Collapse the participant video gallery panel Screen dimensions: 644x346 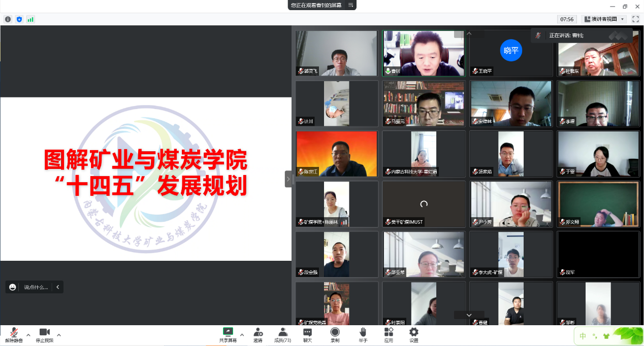click(x=288, y=179)
